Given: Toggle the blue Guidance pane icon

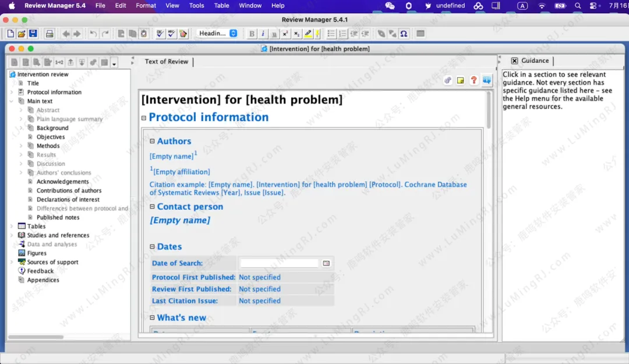Looking at the screenshot, I should 486,80.
